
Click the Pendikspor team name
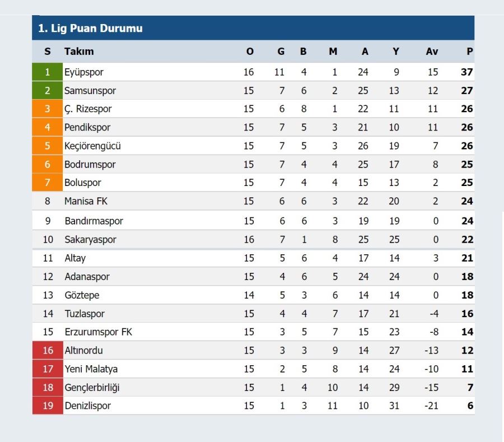click(87, 128)
